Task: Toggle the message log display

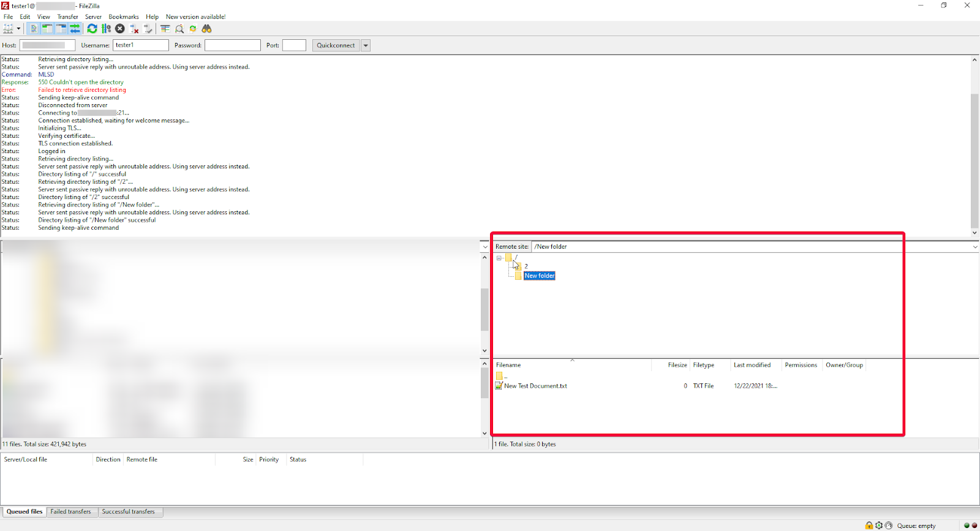Action: coord(33,29)
